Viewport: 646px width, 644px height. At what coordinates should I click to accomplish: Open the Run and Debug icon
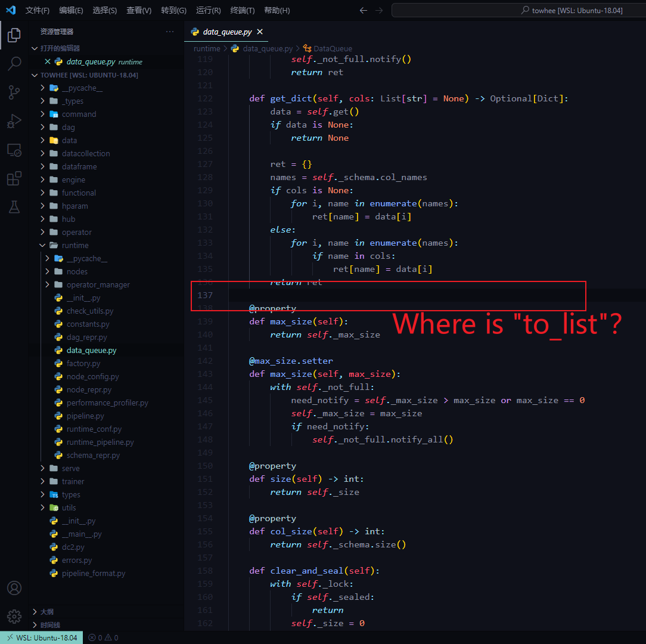click(14, 121)
